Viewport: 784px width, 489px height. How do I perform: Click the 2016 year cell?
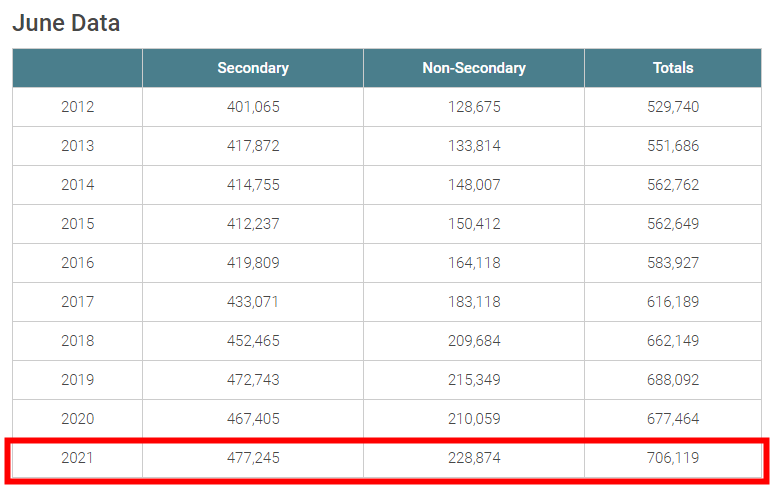[x=78, y=263]
